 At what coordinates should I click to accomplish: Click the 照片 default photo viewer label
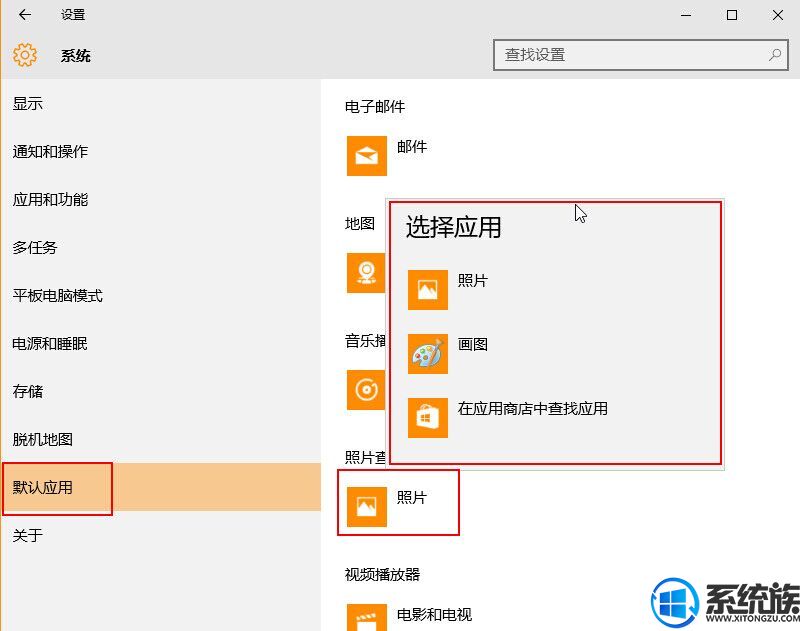412,497
